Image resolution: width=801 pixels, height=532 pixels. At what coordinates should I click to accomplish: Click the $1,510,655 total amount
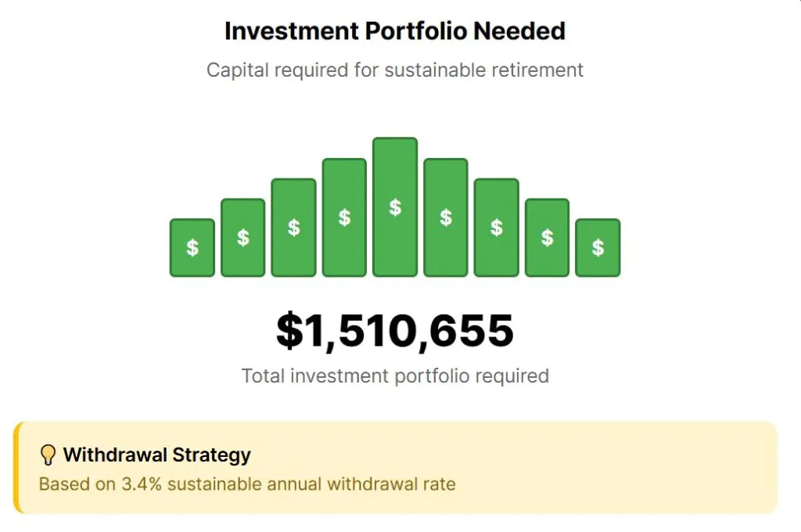click(395, 331)
